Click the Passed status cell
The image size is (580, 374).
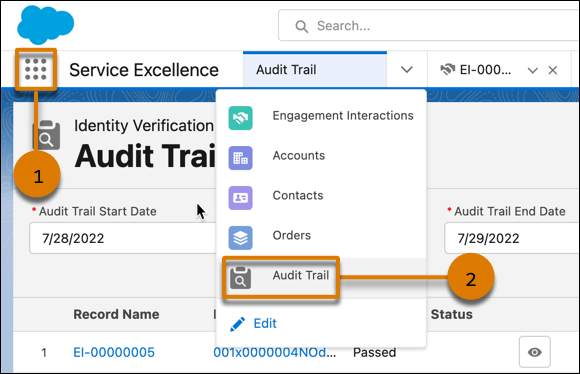374,353
